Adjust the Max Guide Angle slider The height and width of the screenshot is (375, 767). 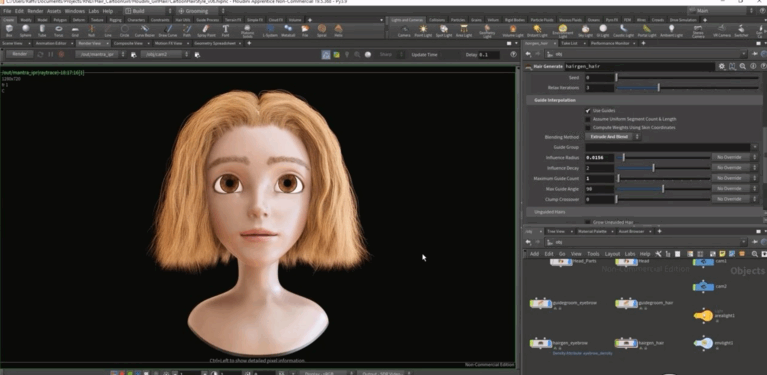[663, 189]
